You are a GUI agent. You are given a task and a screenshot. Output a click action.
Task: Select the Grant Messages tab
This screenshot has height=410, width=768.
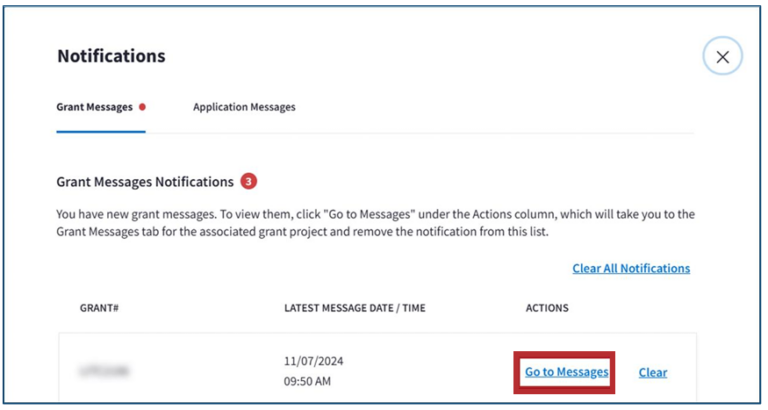click(x=94, y=107)
